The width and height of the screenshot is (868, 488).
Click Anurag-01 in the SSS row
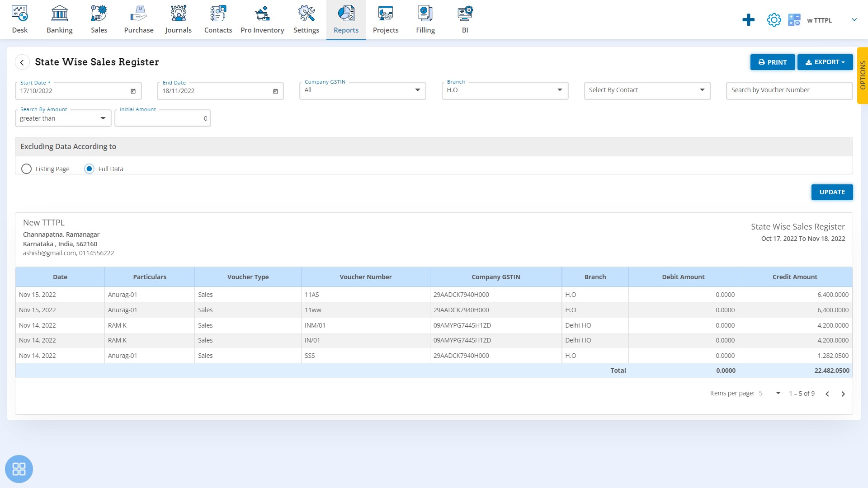[x=123, y=356]
